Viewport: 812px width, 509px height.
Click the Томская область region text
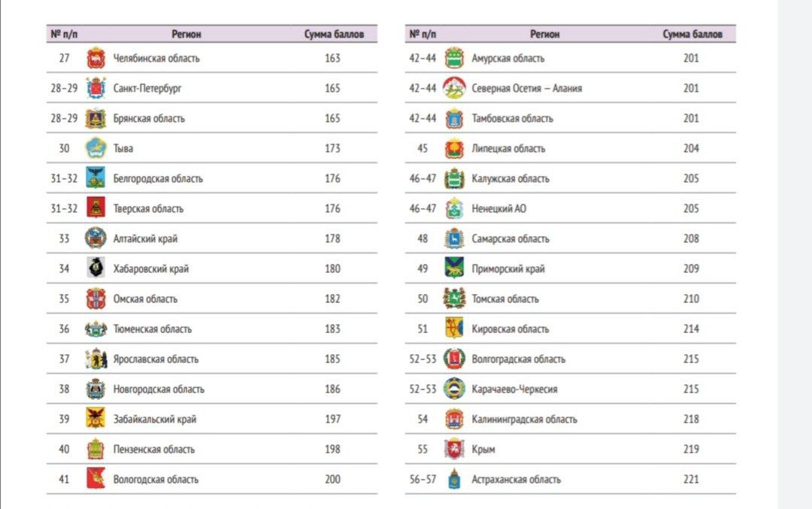[505, 298]
